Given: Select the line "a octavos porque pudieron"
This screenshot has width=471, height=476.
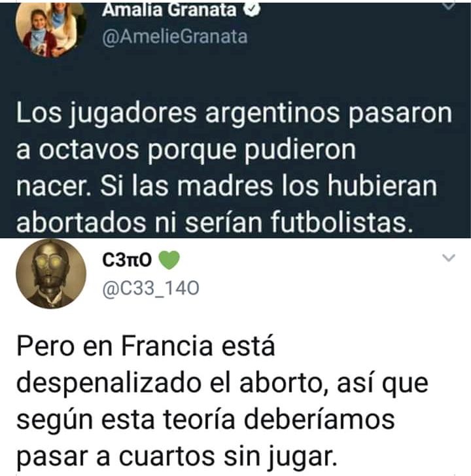Looking at the screenshot, I should (186, 151).
